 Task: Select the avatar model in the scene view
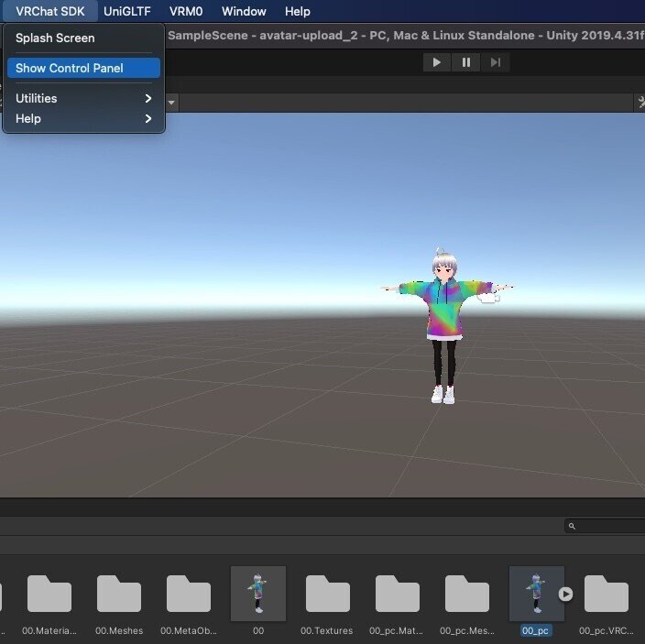click(x=445, y=325)
